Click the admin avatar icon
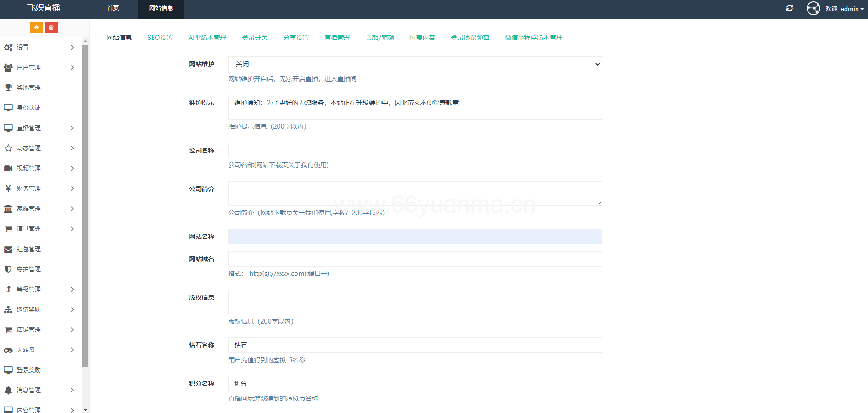868x413 pixels. 813,8
